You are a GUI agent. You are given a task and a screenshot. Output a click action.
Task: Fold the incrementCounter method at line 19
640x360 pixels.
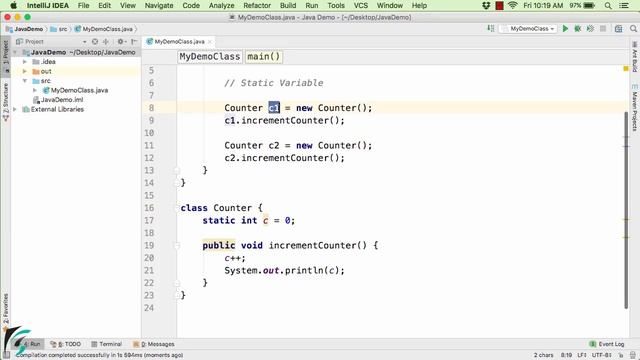tap(177, 246)
